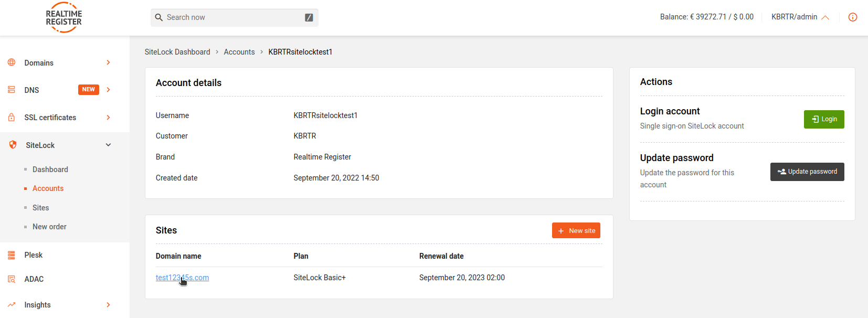The height and width of the screenshot is (318, 868).
Task: Click the KBRTRsitelocktest1 breadcrumb text
Action: click(x=300, y=52)
